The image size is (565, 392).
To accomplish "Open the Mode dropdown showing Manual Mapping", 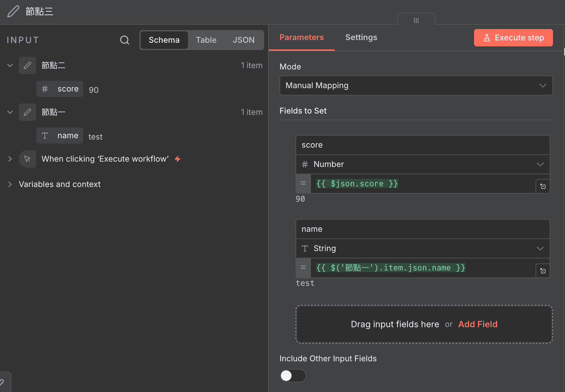I will [x=416, y=85].
